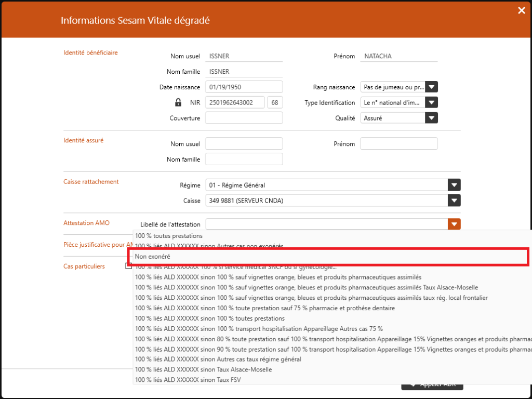532x399 pixels.
Task: Click the Attestation AMO section label
Action: (x=86, y=222)
